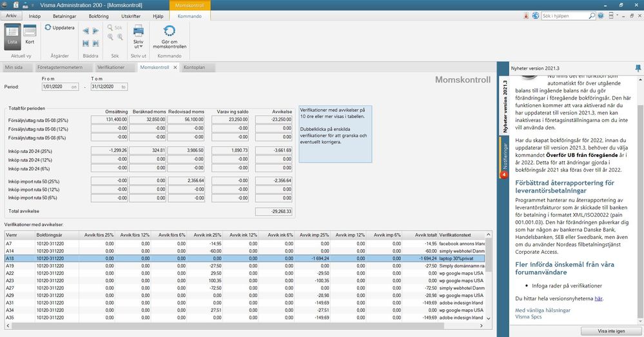Click the Skriv ut printer icon

click(139, 30)
